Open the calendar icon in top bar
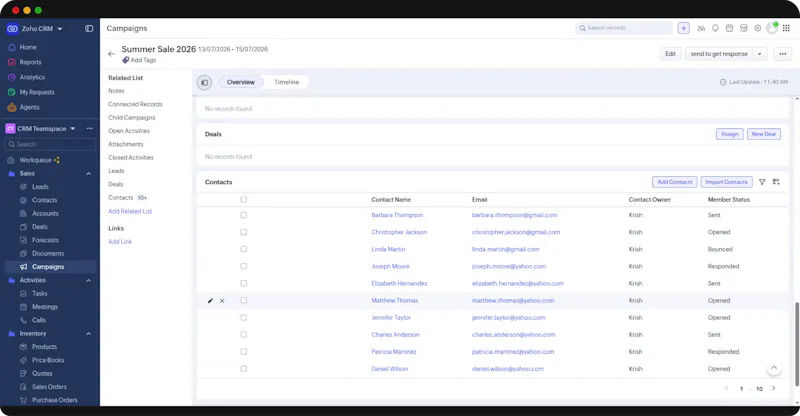800x416 pixels. point(730,28)
